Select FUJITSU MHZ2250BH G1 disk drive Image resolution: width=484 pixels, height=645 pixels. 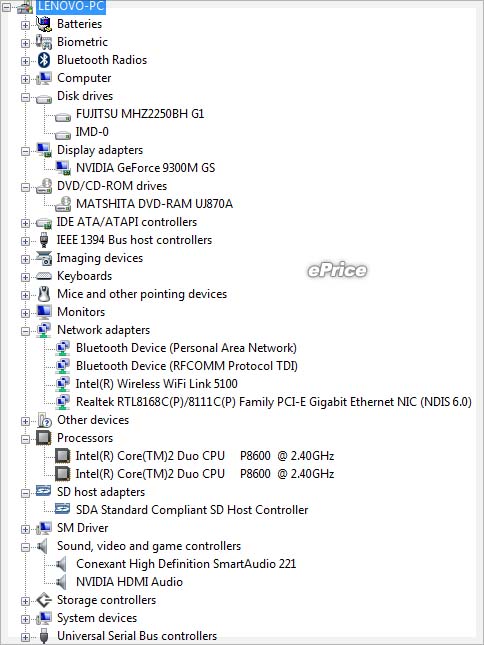(140, 114)
